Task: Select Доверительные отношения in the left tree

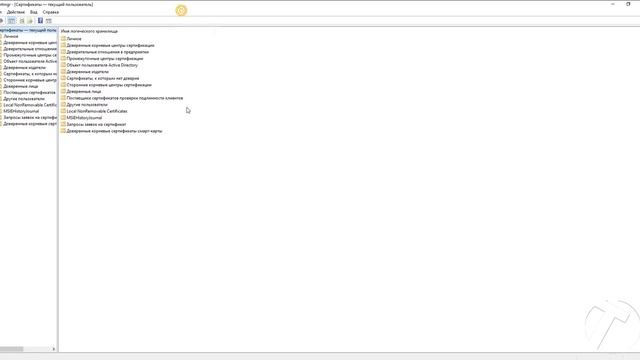Action: 30,49
